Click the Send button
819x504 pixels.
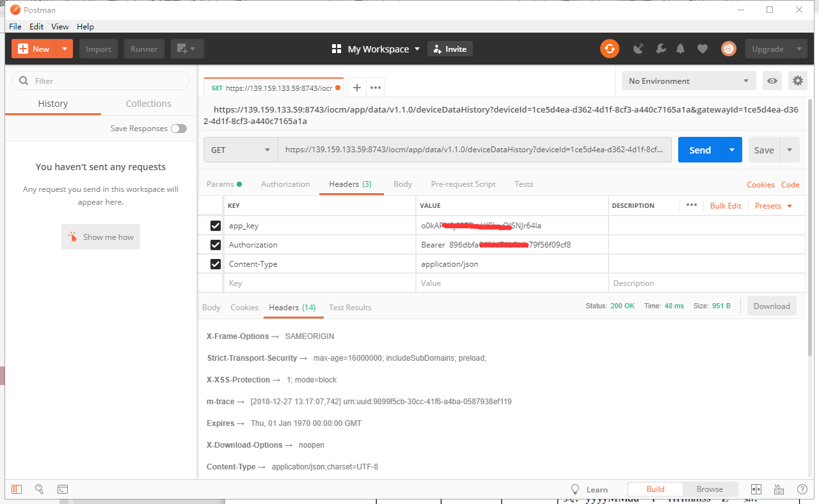(700, 150)
